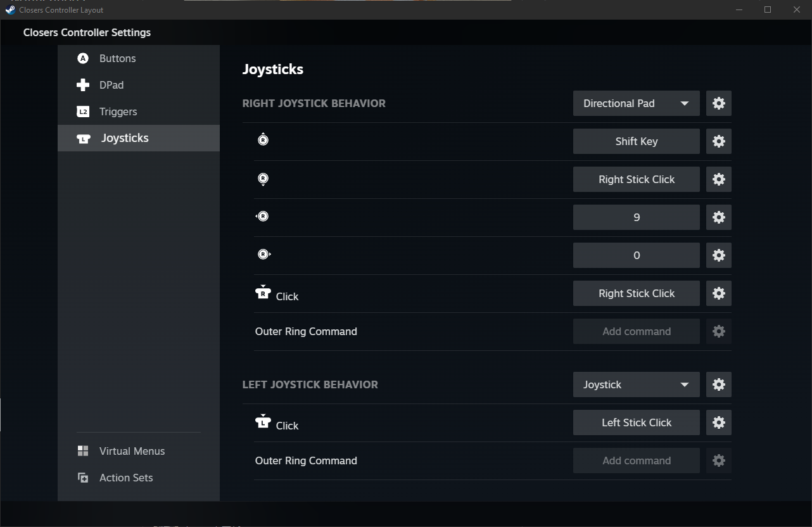Open settings gear for Right Joystick Behavior
This screenshot has height=527, width=812.
(718, 103)
